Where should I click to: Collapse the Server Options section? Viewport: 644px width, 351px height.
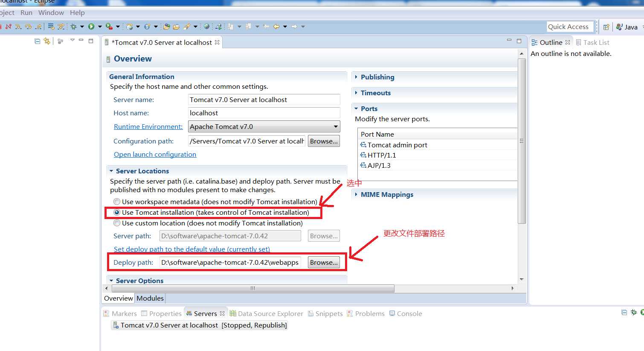[x=111, y=281]
